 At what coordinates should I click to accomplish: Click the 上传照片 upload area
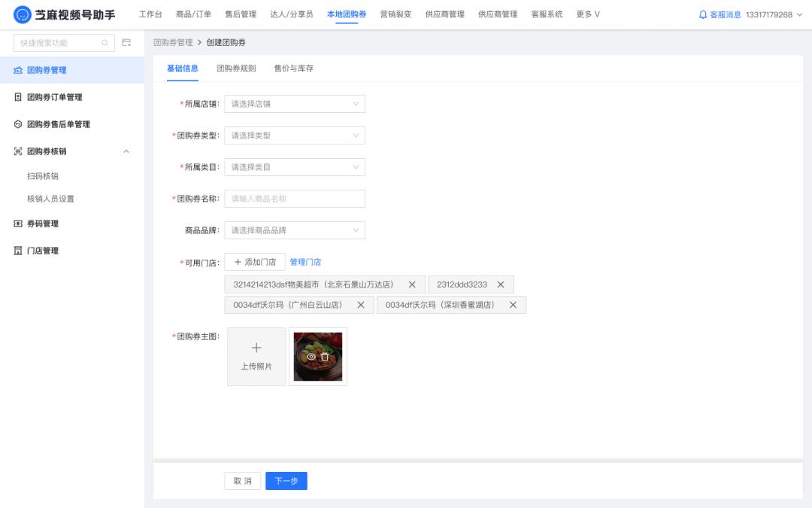pos(256,355)
